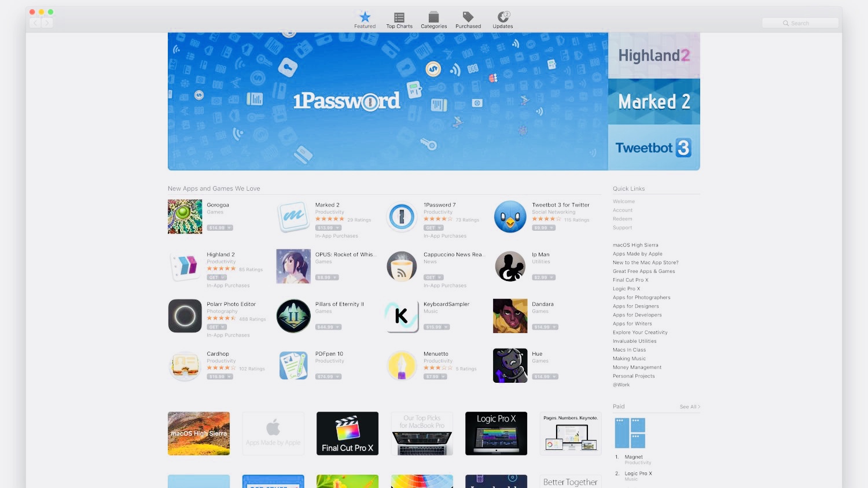Open the Ip Man app icon
Viewport: 868px width, 488px height.
pyautogui.click(x=510, y=267)
